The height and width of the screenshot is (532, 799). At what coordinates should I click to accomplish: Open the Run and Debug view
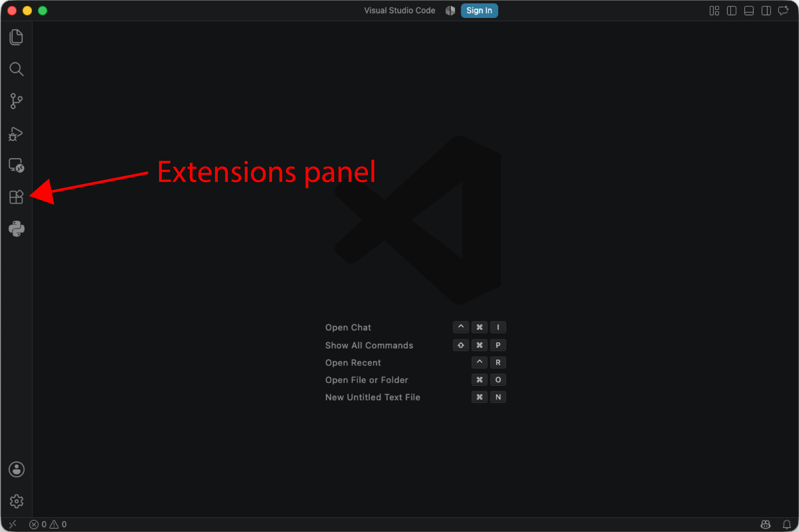point(16,134)
